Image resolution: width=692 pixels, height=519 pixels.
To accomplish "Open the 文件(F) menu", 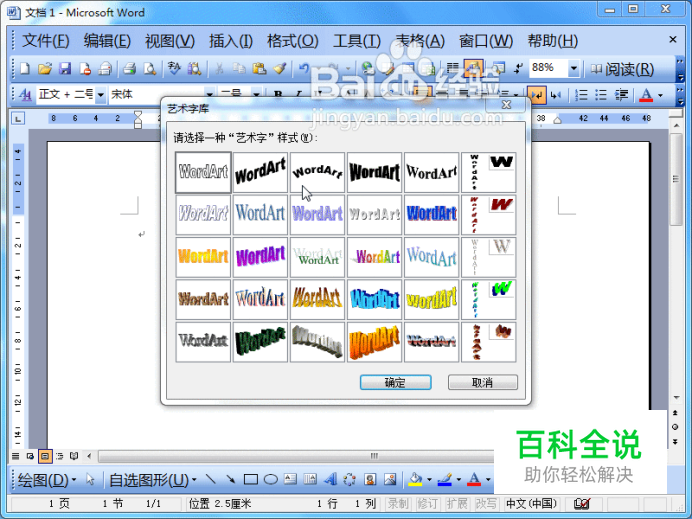I will (45, 41).
